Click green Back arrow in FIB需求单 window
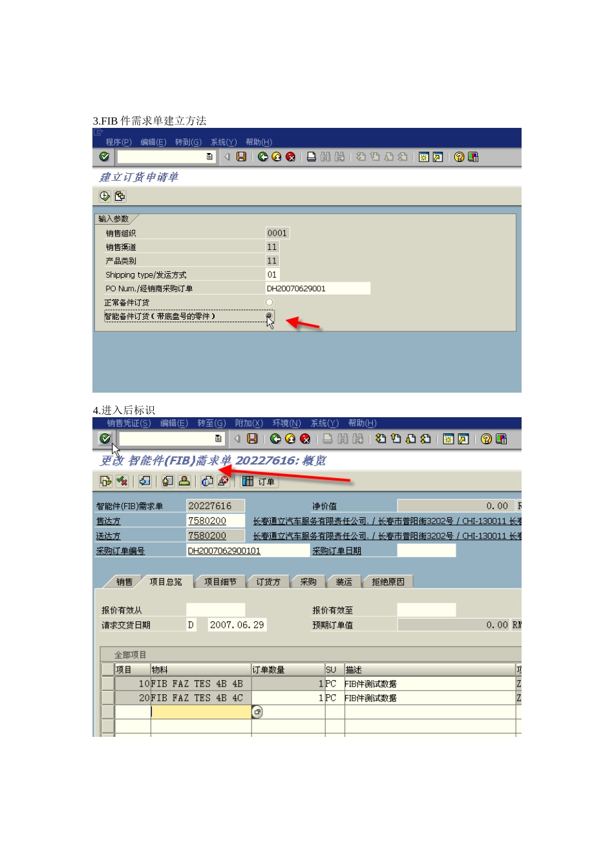The image size is (614, 868). [276, 439]
